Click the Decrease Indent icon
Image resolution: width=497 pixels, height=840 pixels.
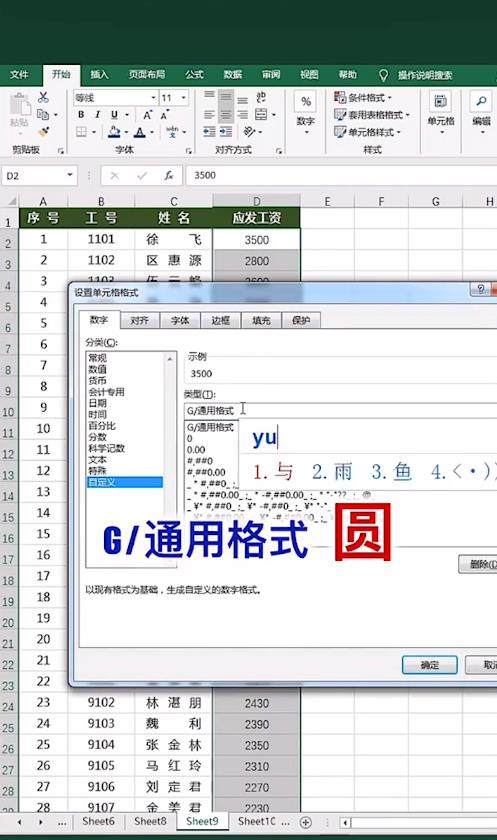pyautogui.click(x=209, y=132)
